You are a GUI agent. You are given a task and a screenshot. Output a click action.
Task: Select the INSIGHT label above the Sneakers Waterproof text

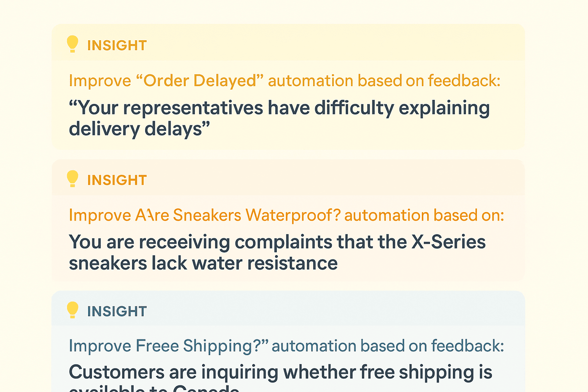tap(116, 180)
